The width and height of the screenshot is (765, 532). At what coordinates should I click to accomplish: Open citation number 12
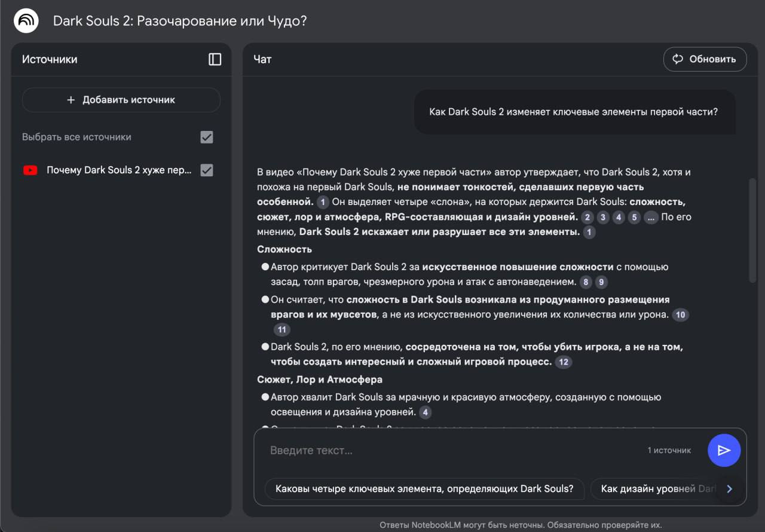[x=563, y=362]
